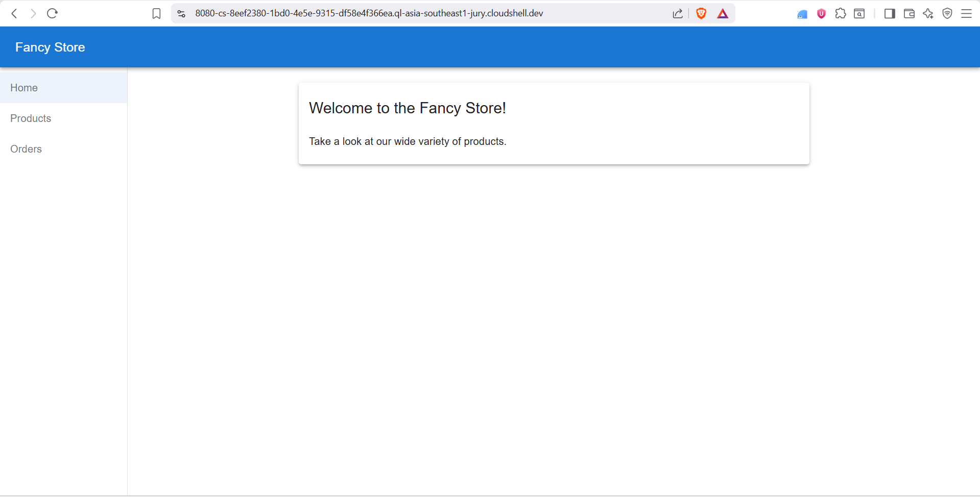Image resolution: width=980 pixels, height=497 pixels.
Task: Open Brave Shields panel
Action: tap(701, 13)
